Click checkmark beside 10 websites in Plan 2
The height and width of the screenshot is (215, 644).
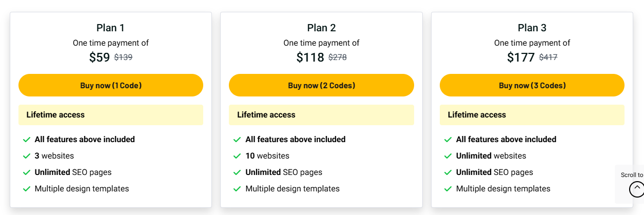[x=237, y=156]
